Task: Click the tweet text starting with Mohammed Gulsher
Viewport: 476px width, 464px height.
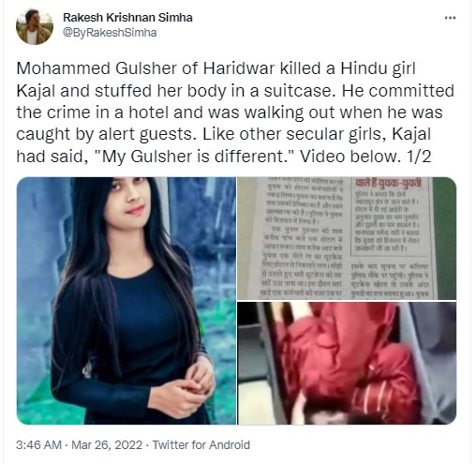Action: (235, 112)
